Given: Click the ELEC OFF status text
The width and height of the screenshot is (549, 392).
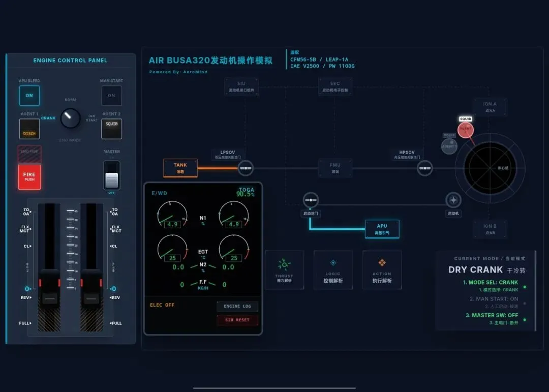Looking at the screenshot, I should pyautogui.click(x=162, y=305).
